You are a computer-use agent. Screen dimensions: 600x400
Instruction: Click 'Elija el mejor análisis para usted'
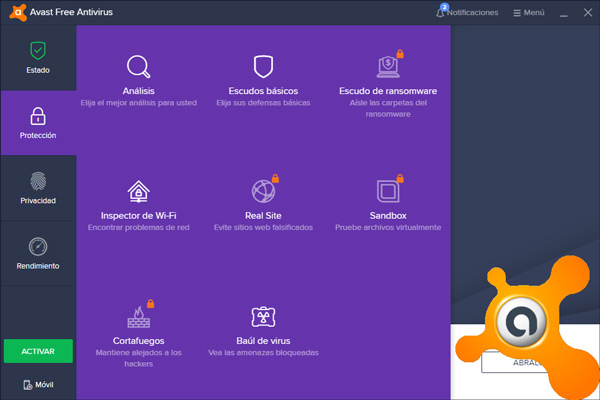tap(139, 103)
